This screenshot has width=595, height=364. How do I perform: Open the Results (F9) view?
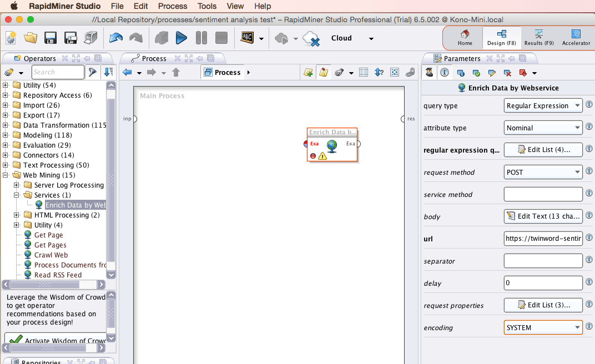click(539, 38)
